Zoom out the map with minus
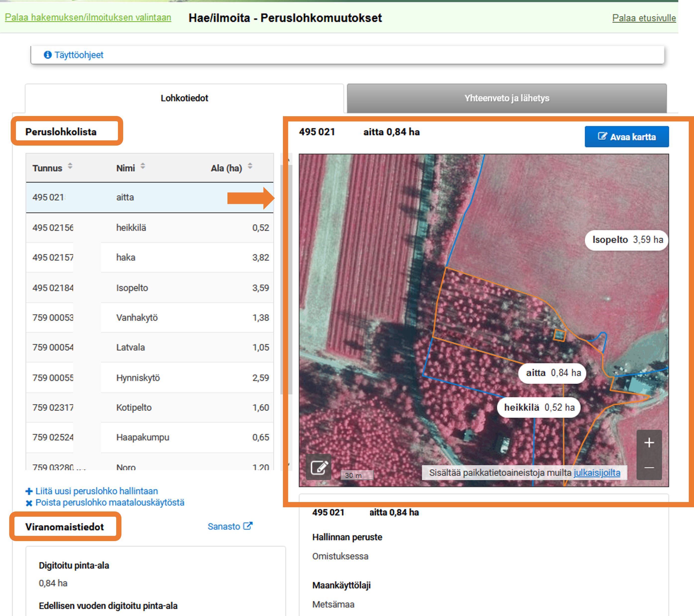This screenshot has height=616, width=694. [649, 468]
